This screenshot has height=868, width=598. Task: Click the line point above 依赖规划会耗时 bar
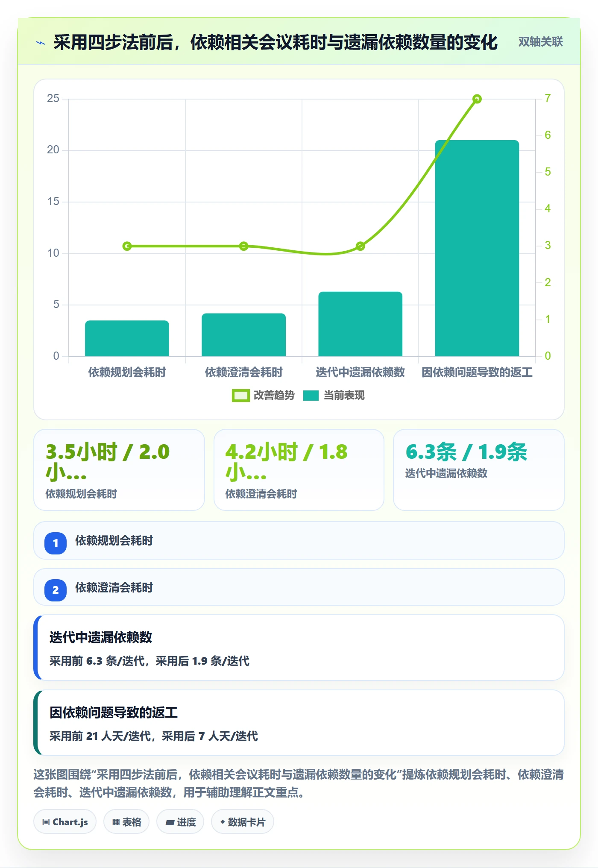pos(127,246)
